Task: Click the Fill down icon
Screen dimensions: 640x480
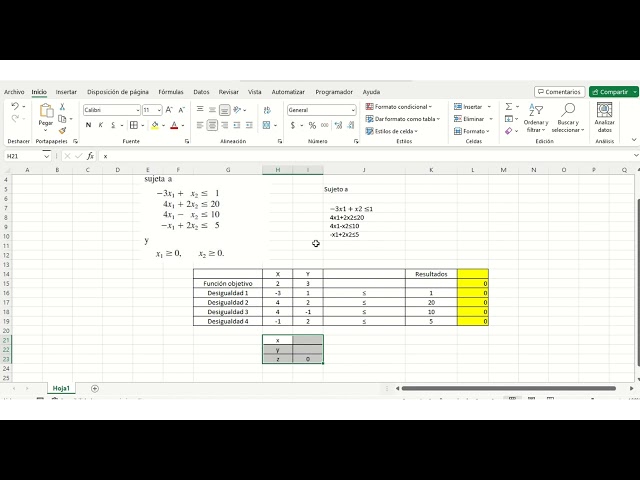Action: click(x=509, y=119)
